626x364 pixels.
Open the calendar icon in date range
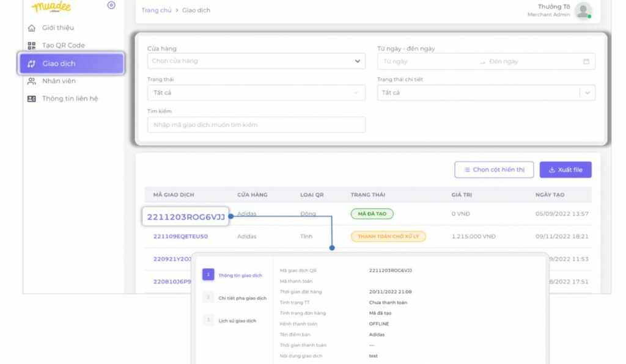[x=586, y=62]
